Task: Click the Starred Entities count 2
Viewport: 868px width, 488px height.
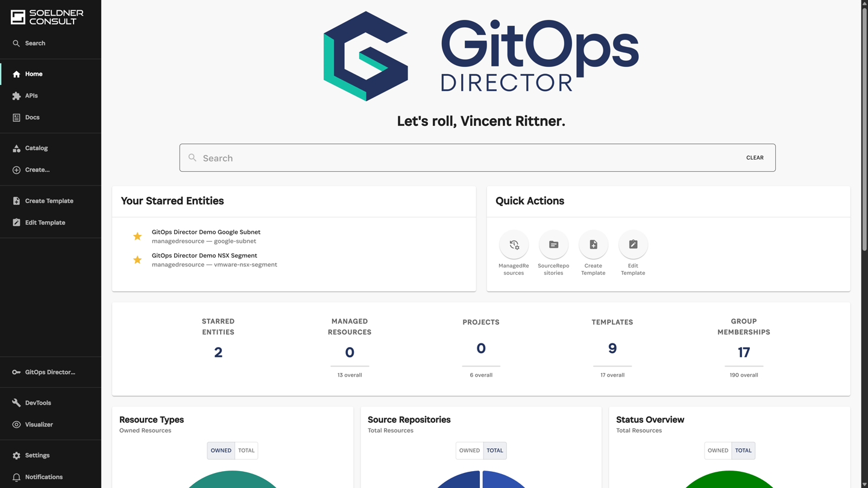Action: 218,352
